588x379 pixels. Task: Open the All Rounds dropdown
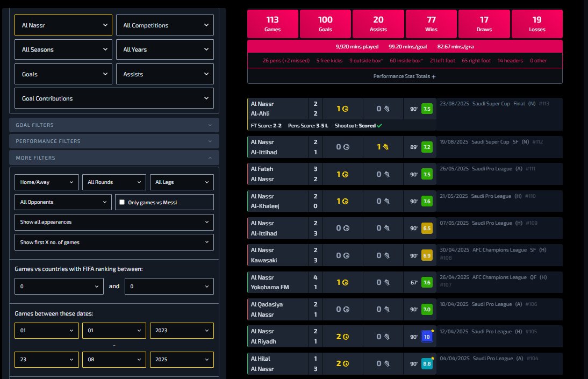tap(114, 182)
